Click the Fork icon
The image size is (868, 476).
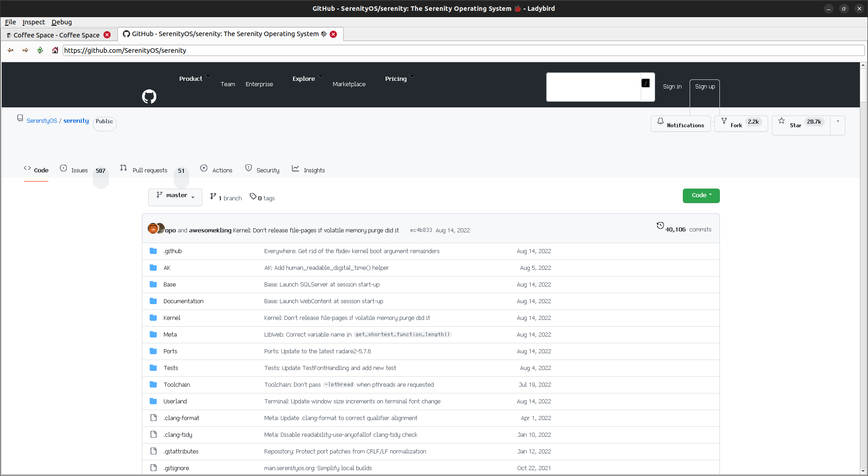tap(724, 121)
